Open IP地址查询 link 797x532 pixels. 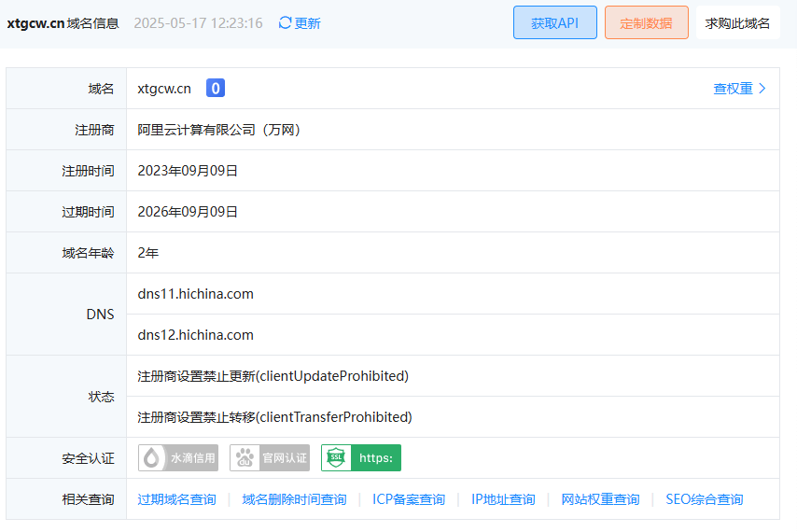(503, 499)
